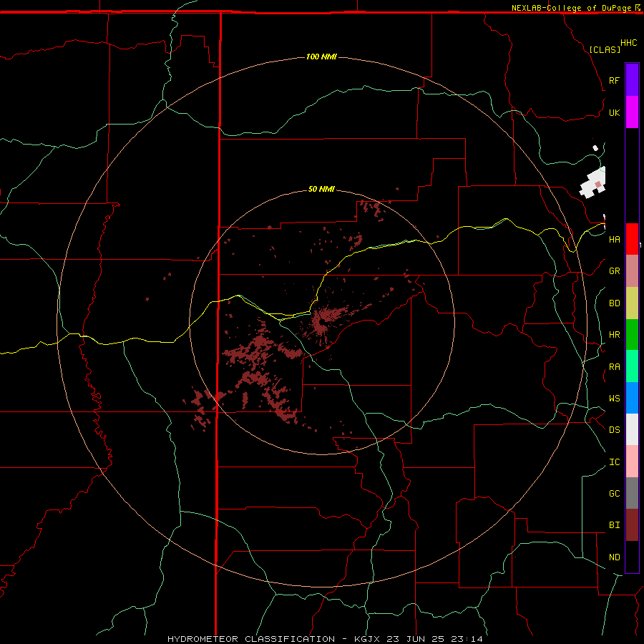Click the 'GR' legend label
Viewport: 644px width, 644px height.
click(x=614, y=271)
